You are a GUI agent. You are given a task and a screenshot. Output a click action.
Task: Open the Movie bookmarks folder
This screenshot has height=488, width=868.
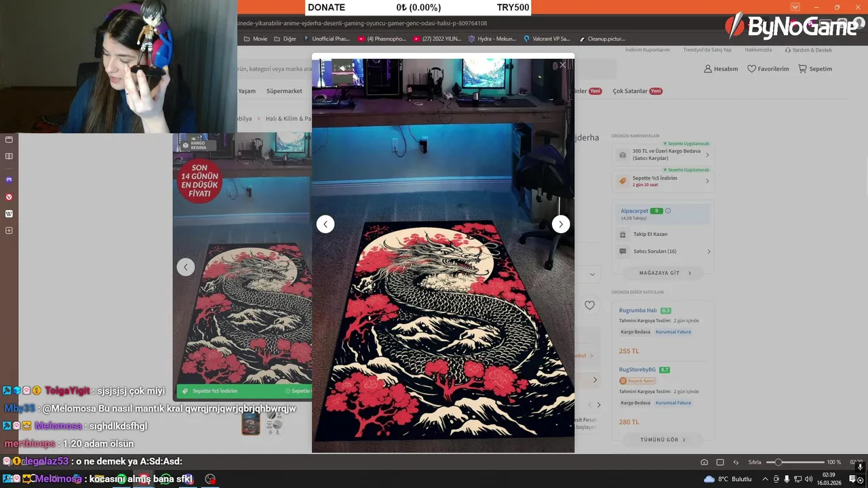click(x=255, y=39)
